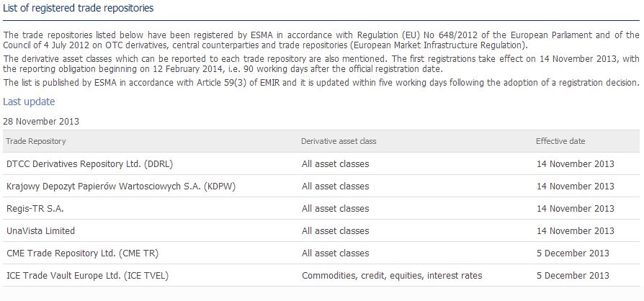This screenshot has width=644, height=301.
Task: Select the DTCC Derivatives Repository Ltd. row
Action: (x=89, y=164)
